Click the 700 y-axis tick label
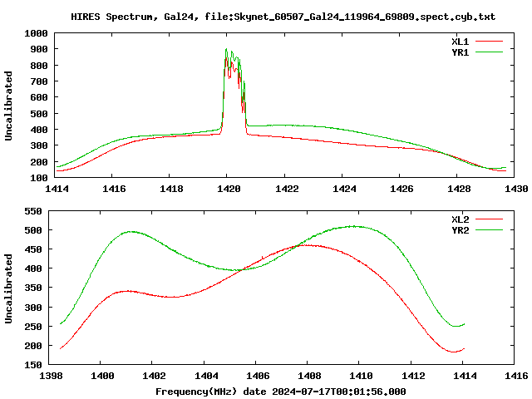The width and height of the screenshot is (532, 399). (39, 81)
